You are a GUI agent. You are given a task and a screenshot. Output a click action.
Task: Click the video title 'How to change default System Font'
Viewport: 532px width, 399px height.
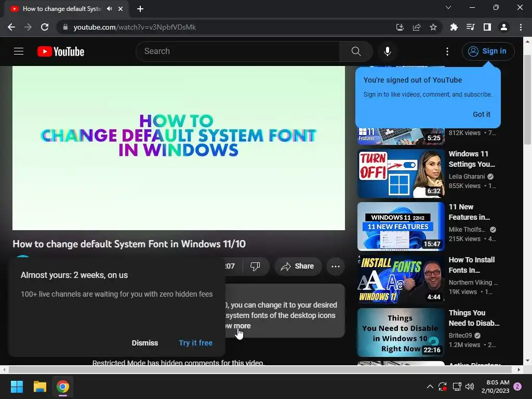(x=129, y=244)
